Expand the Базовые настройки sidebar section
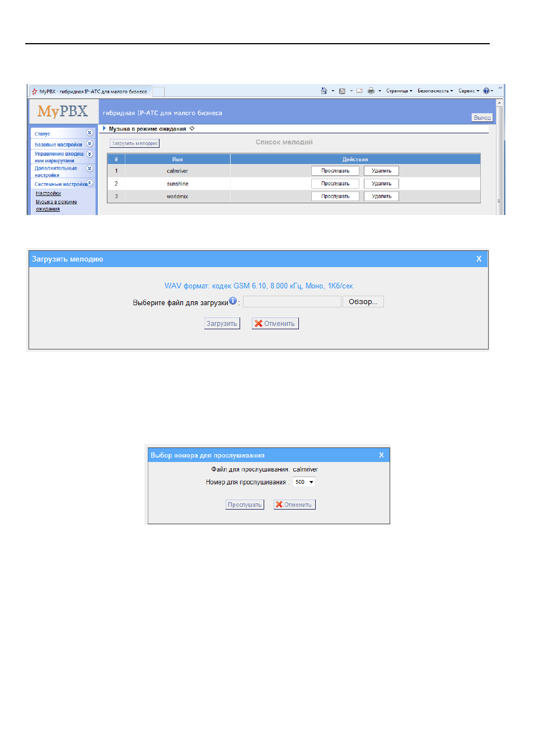This screenshot has height=756, width=534. [x=90, y=144]
